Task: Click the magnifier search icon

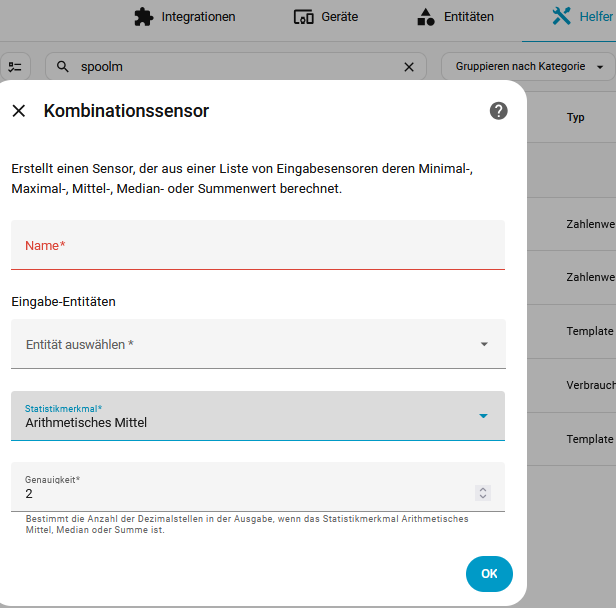Action: click(63, 67)
